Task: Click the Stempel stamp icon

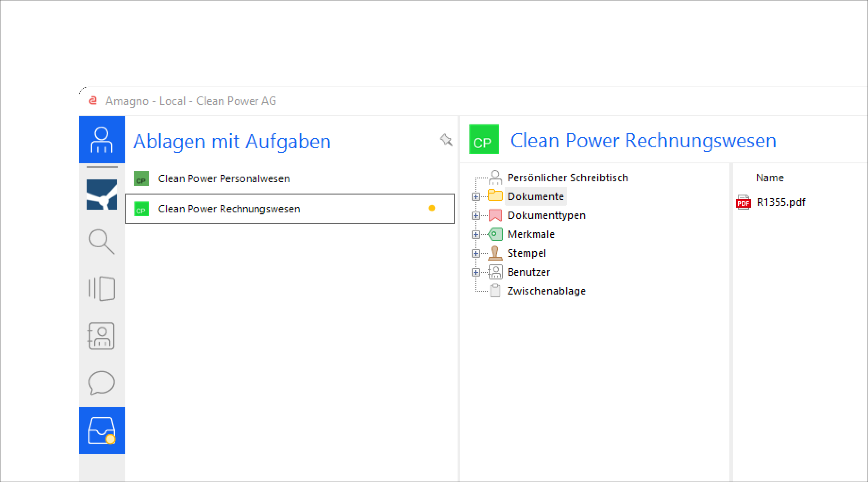Action: (x=495, y=253)
